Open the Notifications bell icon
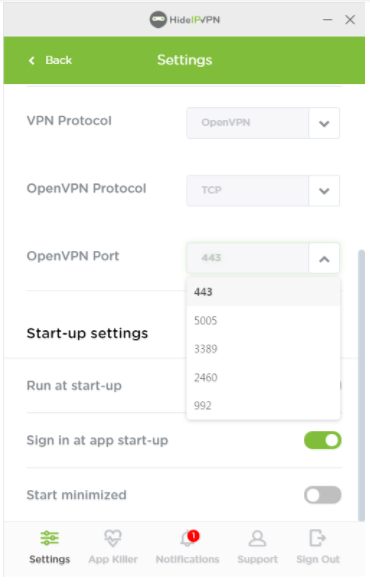 pos(186,539)
